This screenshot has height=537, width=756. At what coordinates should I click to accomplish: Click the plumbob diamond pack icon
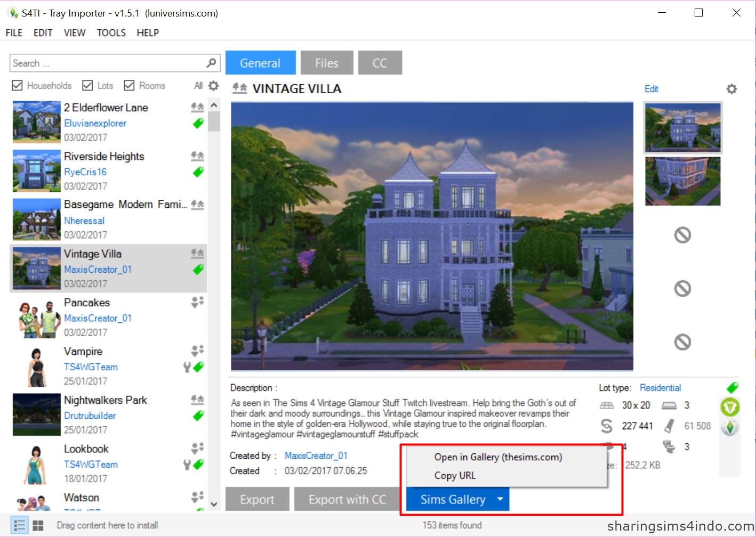730,427
